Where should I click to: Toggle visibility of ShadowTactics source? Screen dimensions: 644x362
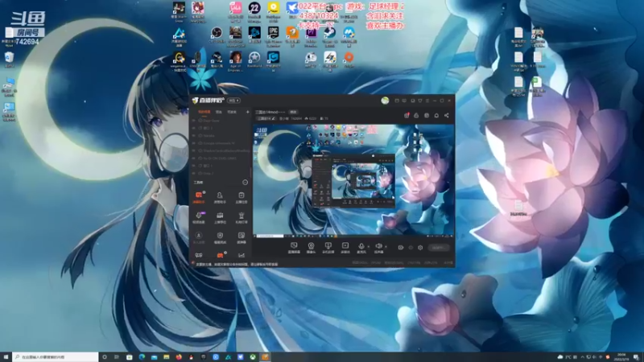pos(194,150)
